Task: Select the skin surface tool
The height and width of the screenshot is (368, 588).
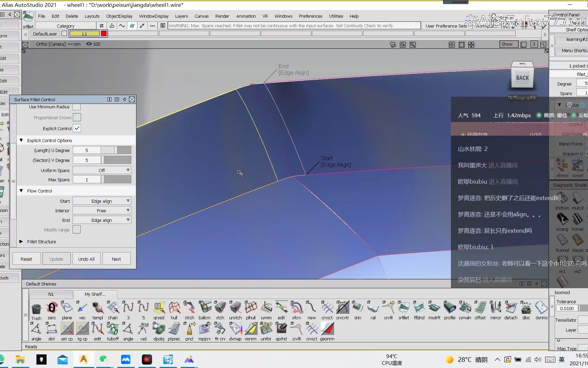Action: (358, 308)
